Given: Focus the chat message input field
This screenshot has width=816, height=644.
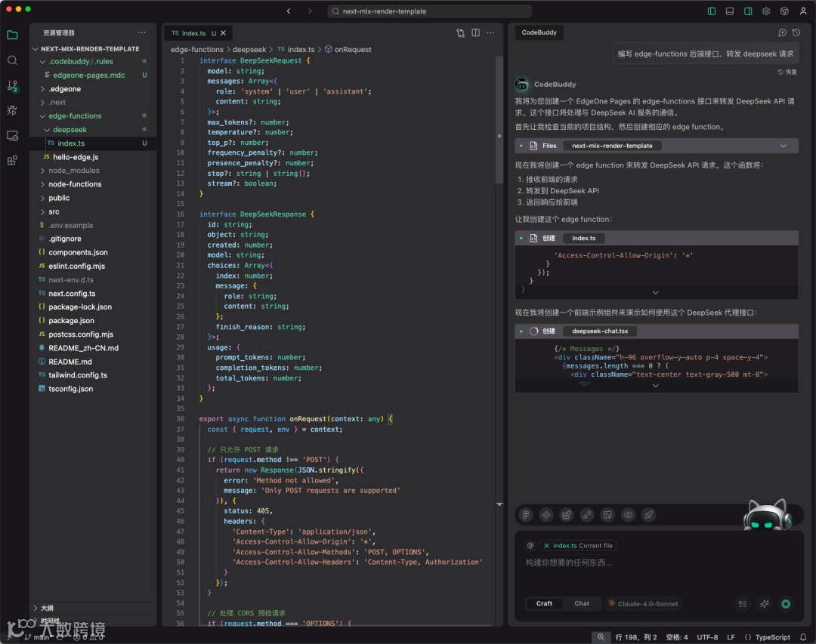Looking at the screenshot, I should click(x=657, y=563).
